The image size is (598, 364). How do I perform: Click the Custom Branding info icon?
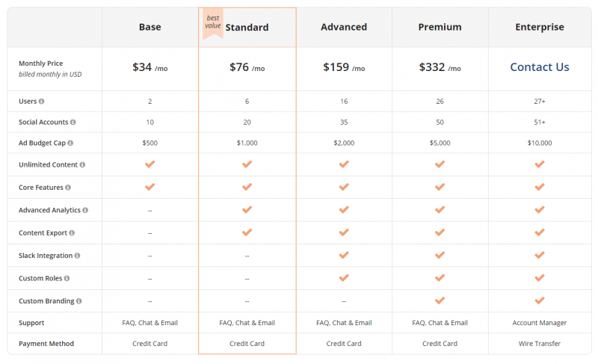pos(79,300)
